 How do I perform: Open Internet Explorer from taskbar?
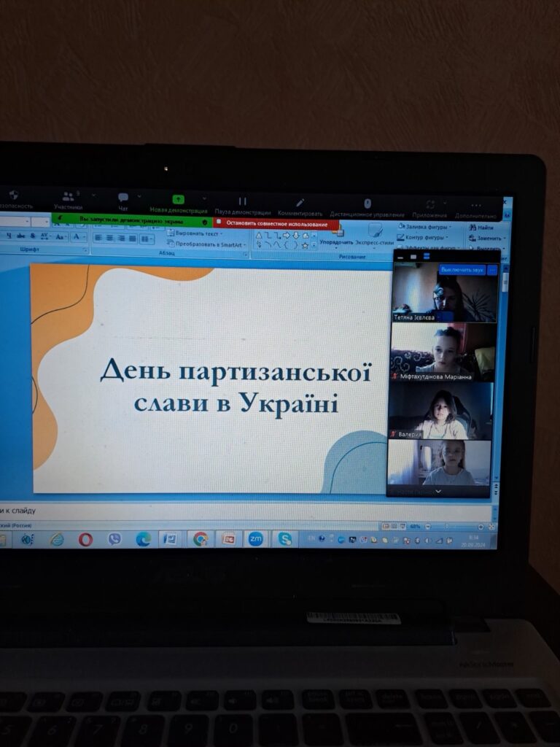(57, 539)
